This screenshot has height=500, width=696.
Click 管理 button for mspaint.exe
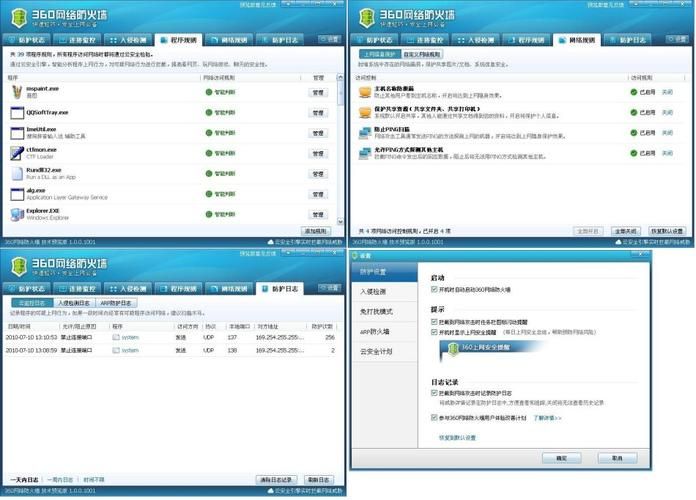click(318, 92)
